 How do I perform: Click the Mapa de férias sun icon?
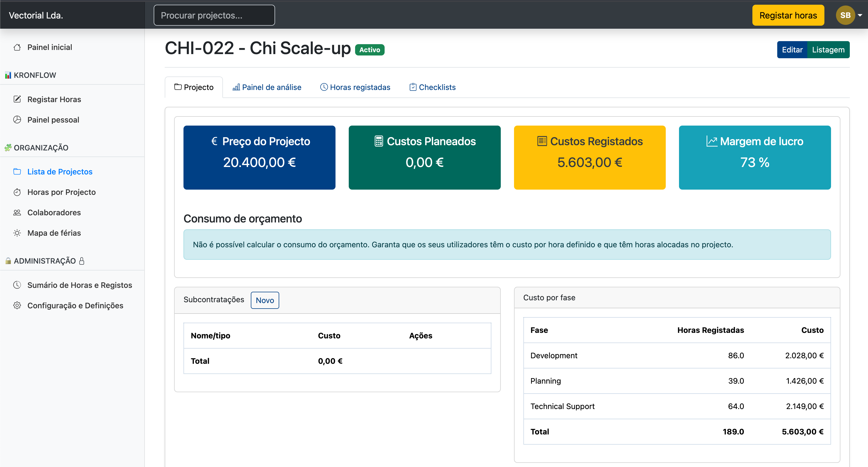18,233
